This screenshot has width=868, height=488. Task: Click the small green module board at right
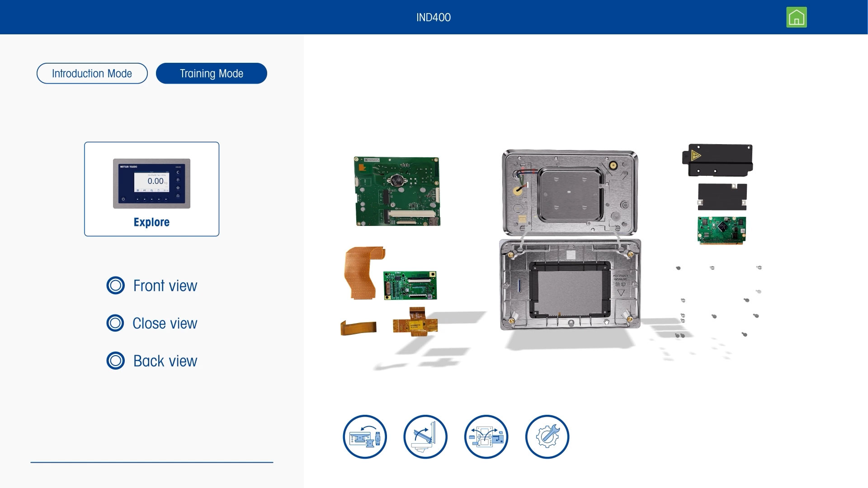tap(721, 230)
